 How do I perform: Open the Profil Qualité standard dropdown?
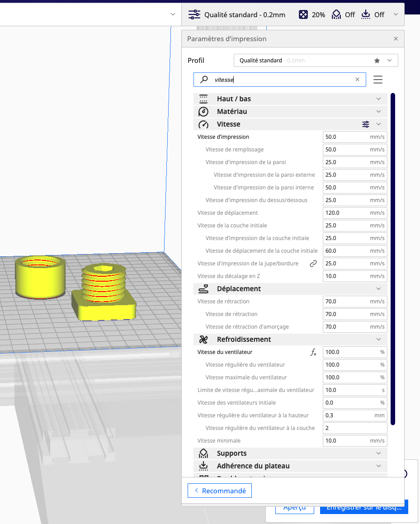point(316,61)
